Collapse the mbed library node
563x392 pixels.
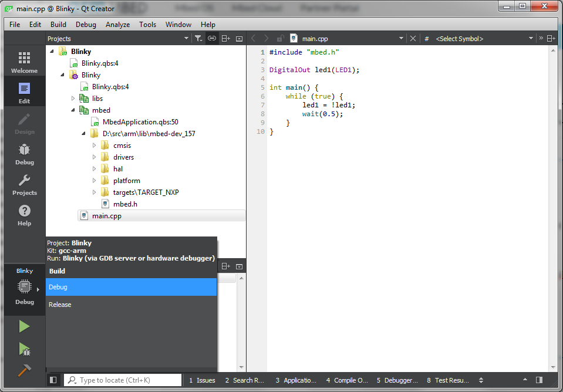73,110
